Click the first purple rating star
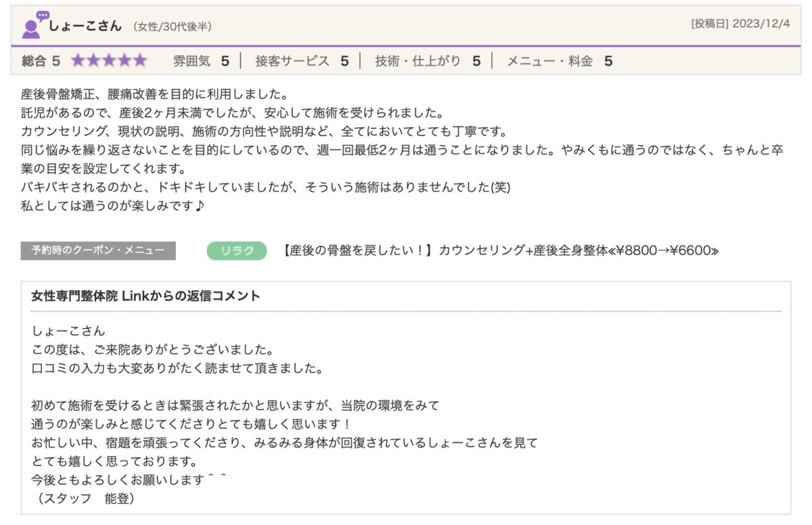This screenshot has width=812, height=525. (x=78, y=61)
